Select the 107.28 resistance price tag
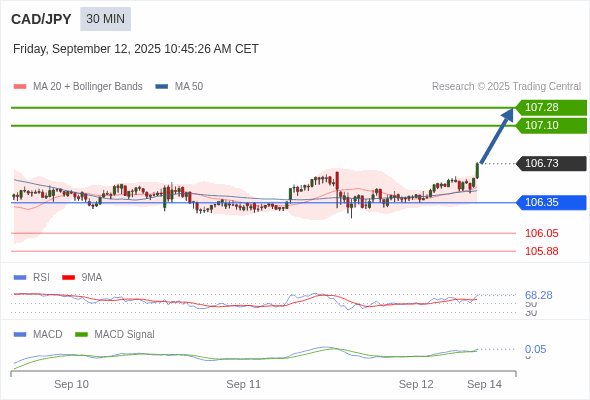This screenshot has height=400, width=590. tap(551, 107)
